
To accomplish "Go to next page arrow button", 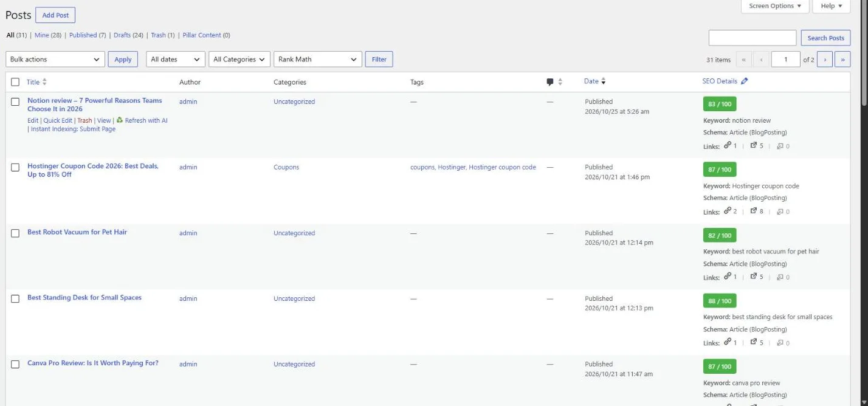I will (825, 60).
